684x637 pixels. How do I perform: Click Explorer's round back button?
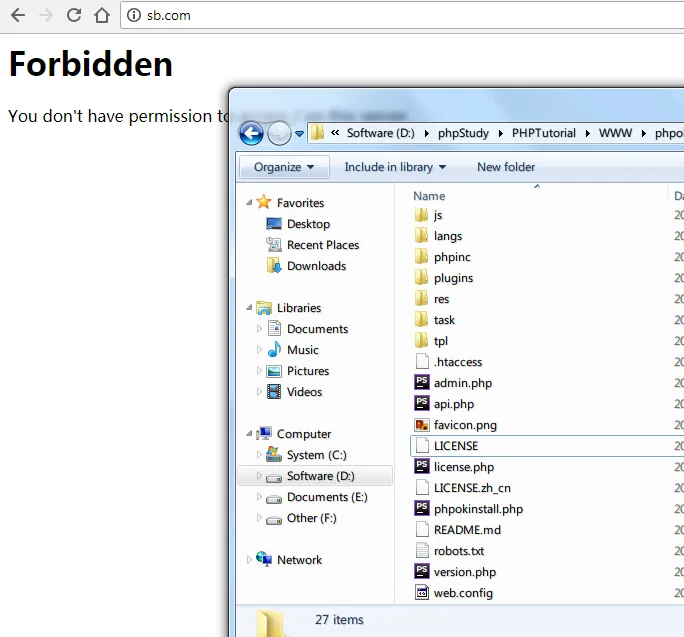point(251,133)
